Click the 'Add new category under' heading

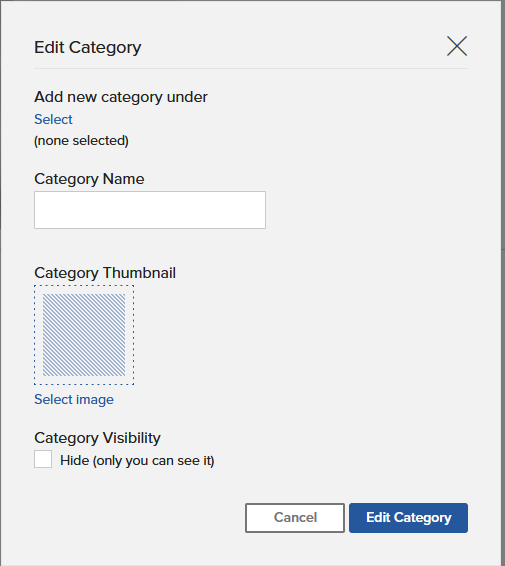[x=121, y=97]
